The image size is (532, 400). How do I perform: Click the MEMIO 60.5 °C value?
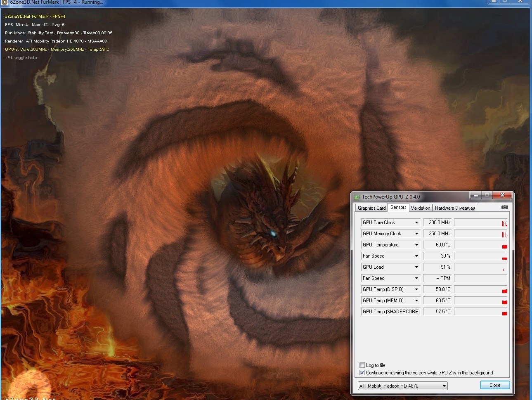[438, 301]
